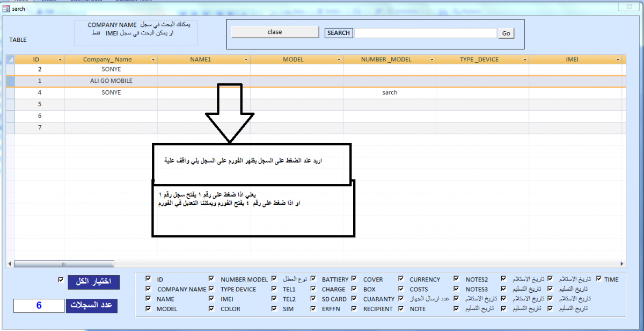Screen dimensions: 644x331
Task: Open the IMEI column filter dropdown
Action: click(x=617, y=60)
